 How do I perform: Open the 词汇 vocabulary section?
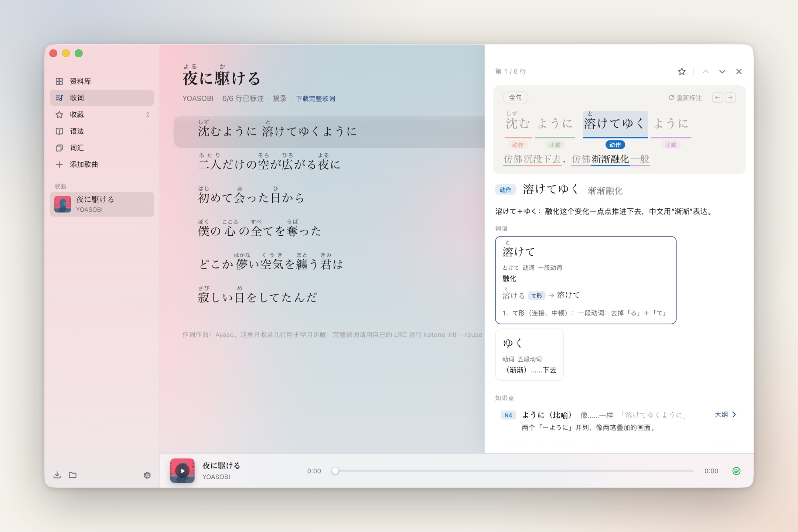point(102,148)
